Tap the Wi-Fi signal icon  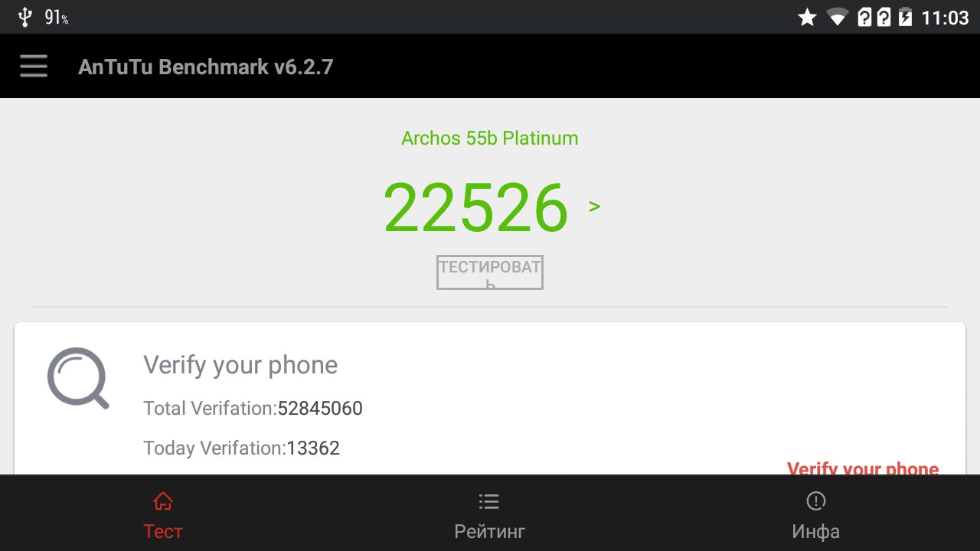point(838,18)
